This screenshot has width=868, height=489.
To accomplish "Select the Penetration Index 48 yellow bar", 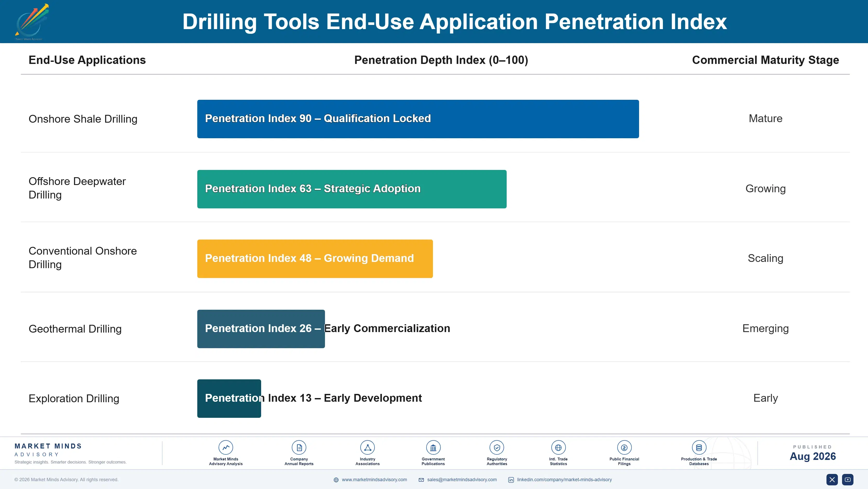I will point(315,259).
